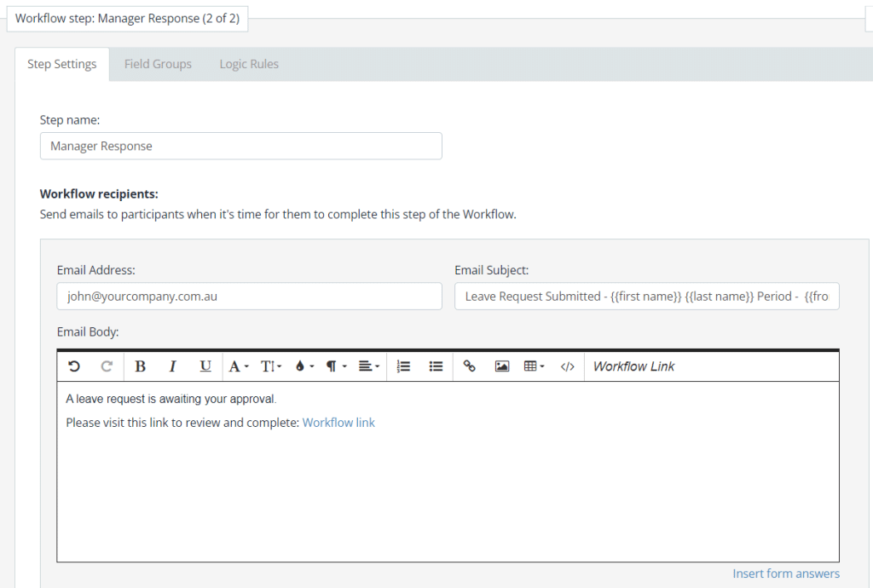Open the code view of the email body
Image resolution: width=873 pixels, height=588 pixels.
tap(568, 366)
